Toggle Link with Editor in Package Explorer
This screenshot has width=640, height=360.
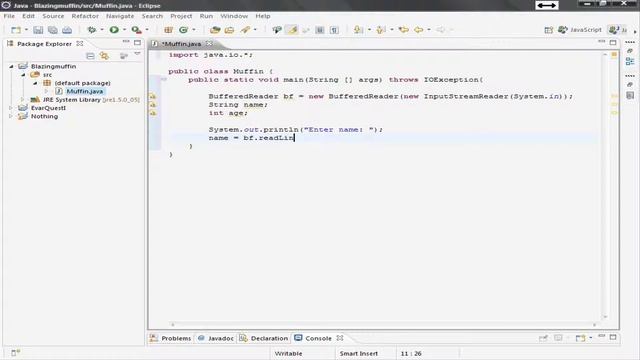pyautogui.click(x=104, y=56)
